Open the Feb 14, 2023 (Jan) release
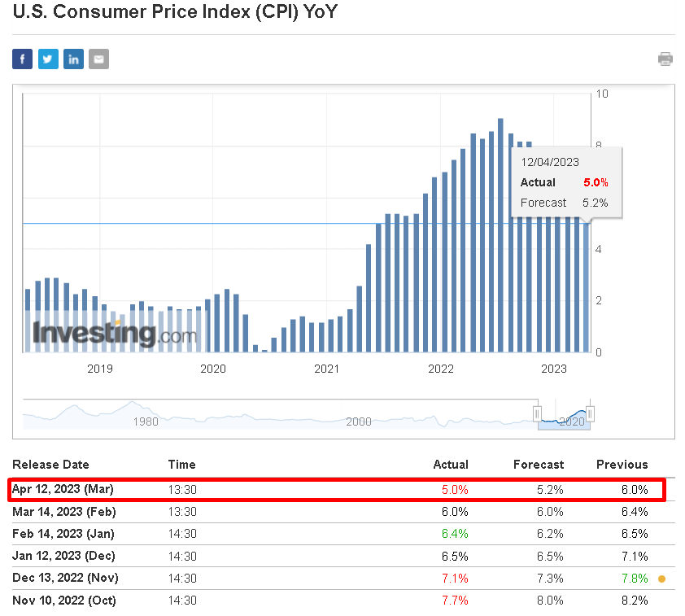 63,534
